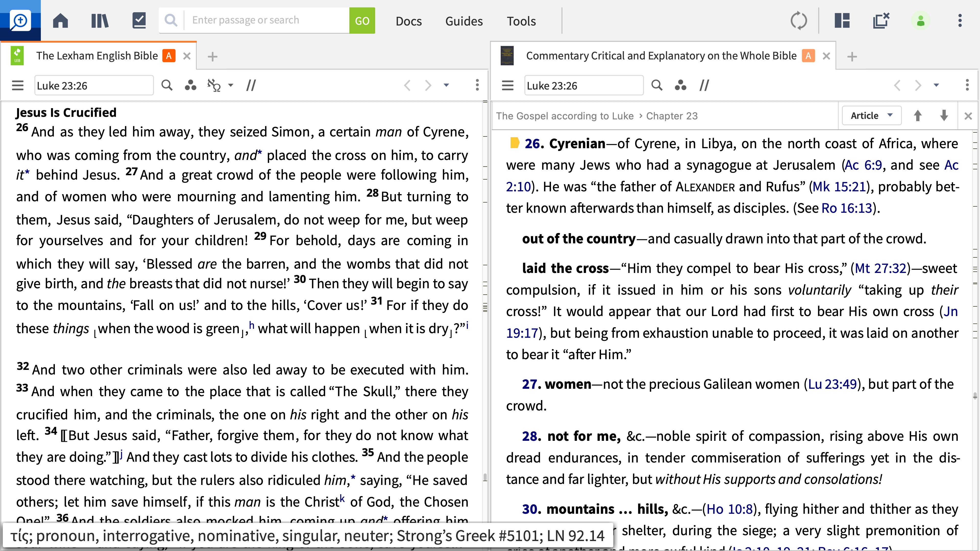This screenshot has height=551, width=980.
Task: Open the user account avatar
Action: pos(921,20)
